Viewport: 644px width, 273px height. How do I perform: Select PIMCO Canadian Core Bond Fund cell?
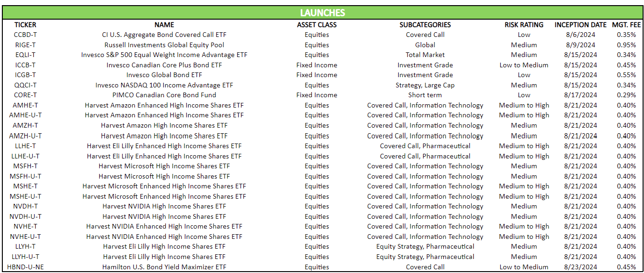coord(164,95)
